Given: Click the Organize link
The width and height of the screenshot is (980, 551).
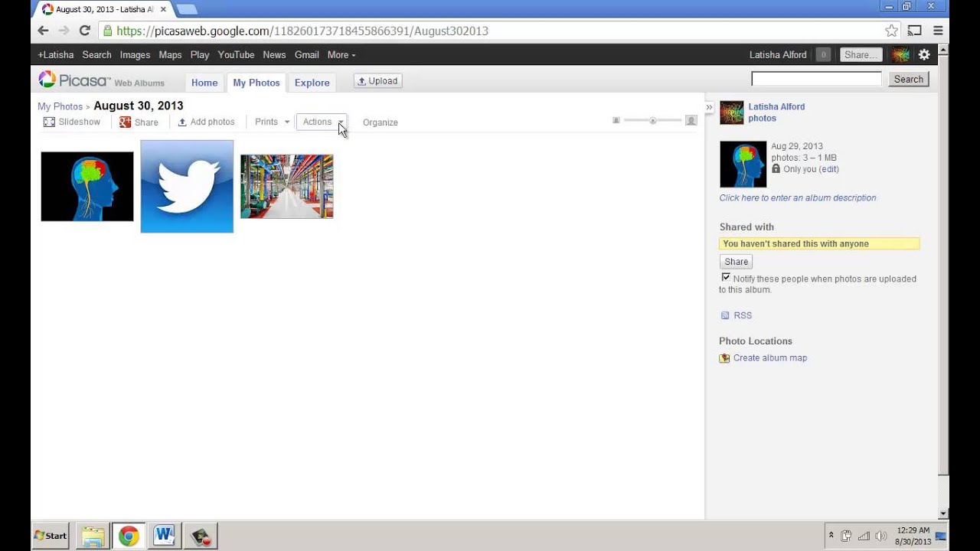Looking at the screenshot, I should [381, 122].
